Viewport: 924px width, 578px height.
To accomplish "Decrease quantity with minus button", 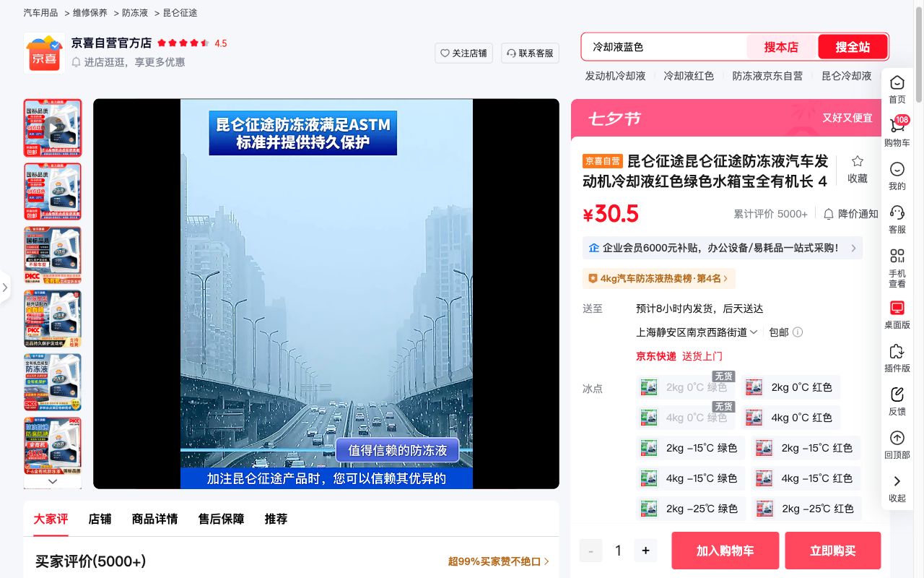I will 590,551.
